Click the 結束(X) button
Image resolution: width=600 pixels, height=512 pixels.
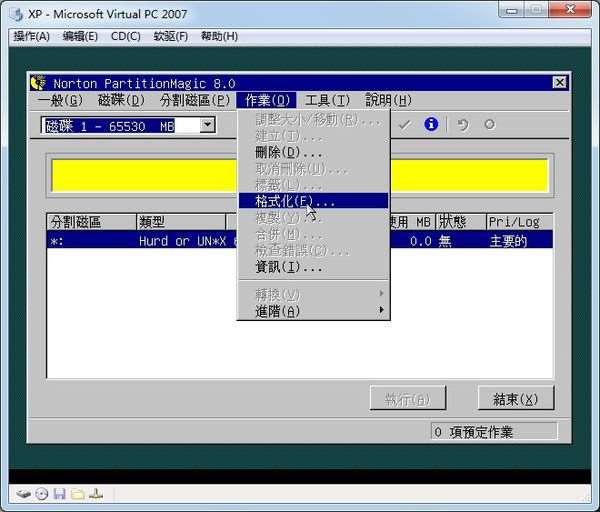tap(515, 399)
